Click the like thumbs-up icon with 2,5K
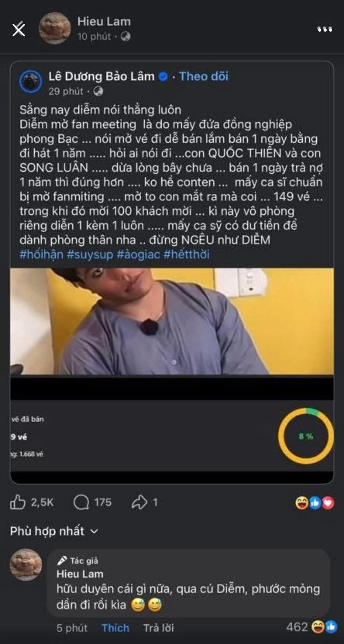 click(18, 502)
